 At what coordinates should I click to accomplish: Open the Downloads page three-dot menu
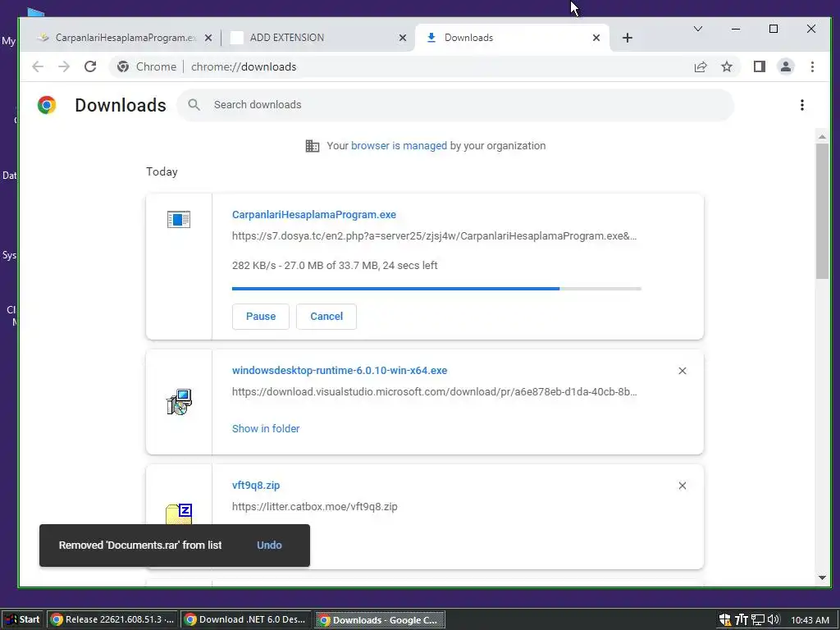(x=802, y=105)
